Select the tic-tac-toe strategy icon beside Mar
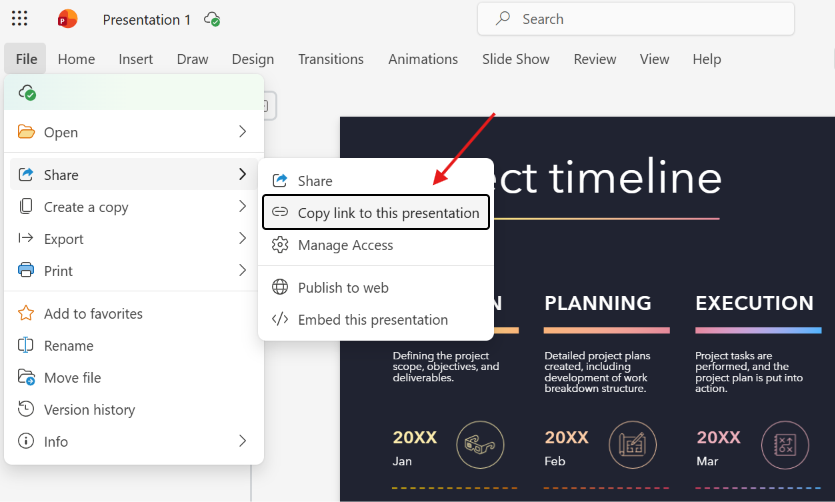This screenshot has height=502, width=835. (785, 445)
